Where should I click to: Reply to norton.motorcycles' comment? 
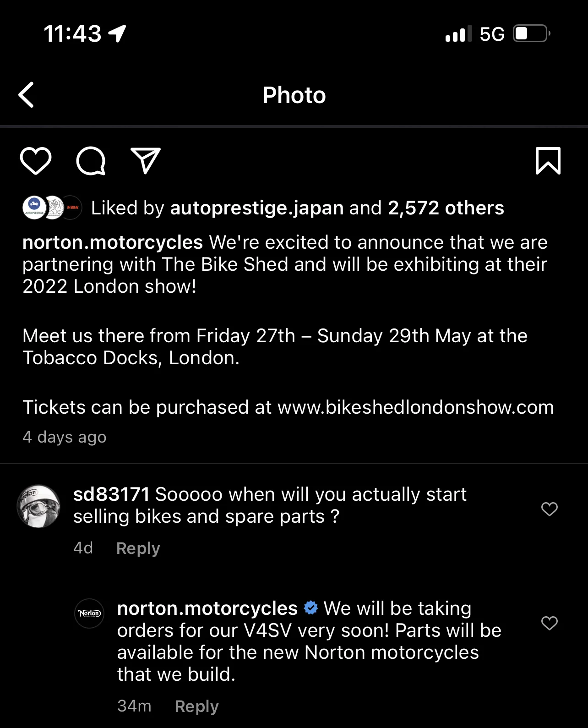click(x=196, y=706)
